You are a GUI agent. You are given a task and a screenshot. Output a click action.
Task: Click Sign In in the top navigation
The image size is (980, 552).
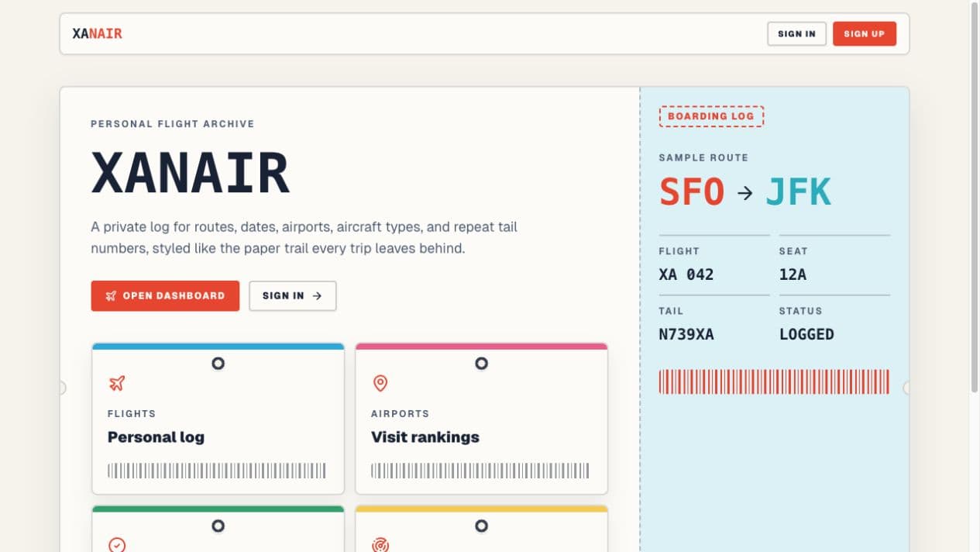click(796, 33)
